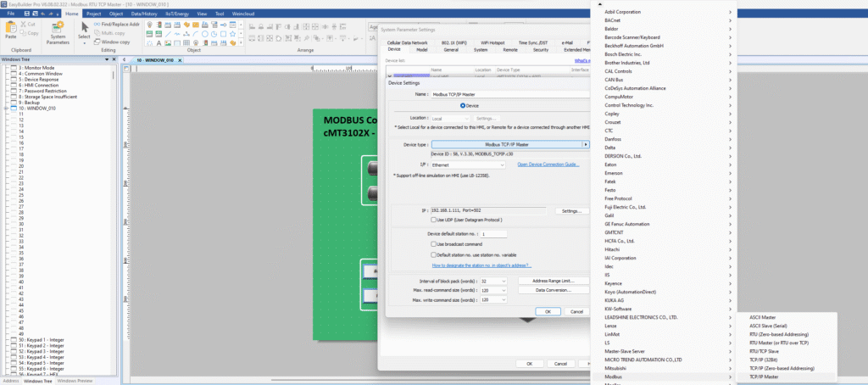Select '10 : WINDOW_010' in Windows Tree
Screen dimensions: 868x385
click(x=37, y=108)
